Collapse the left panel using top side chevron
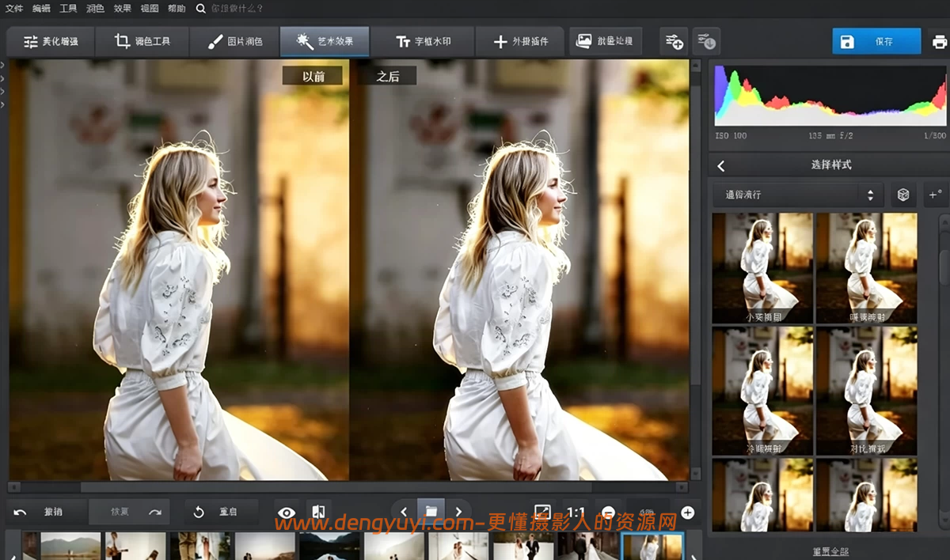Viewport: 950px width, 560px height. (x=3, y=65)
